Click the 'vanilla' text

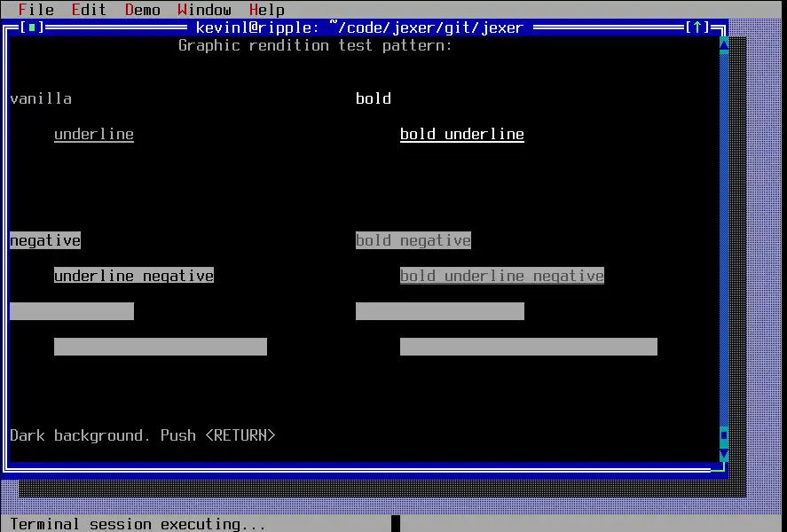coord(41,98)
